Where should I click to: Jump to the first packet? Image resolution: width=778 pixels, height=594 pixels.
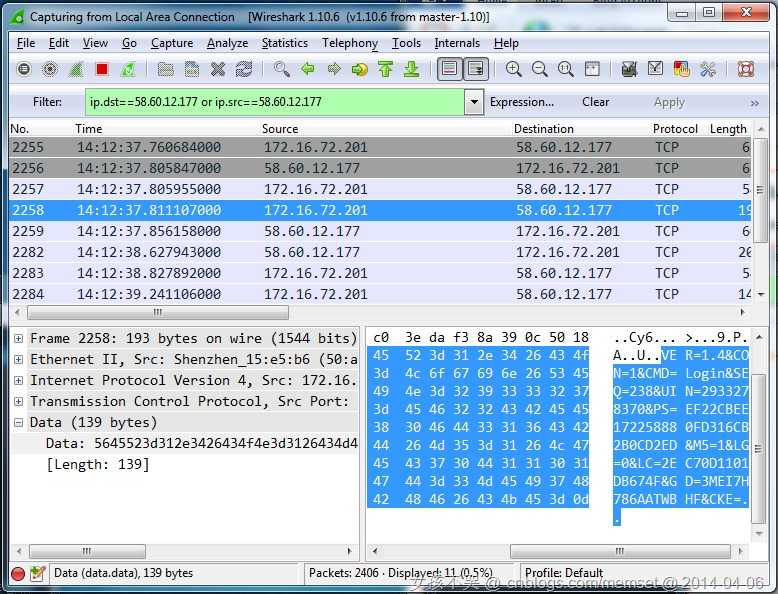tap(386, 69)
